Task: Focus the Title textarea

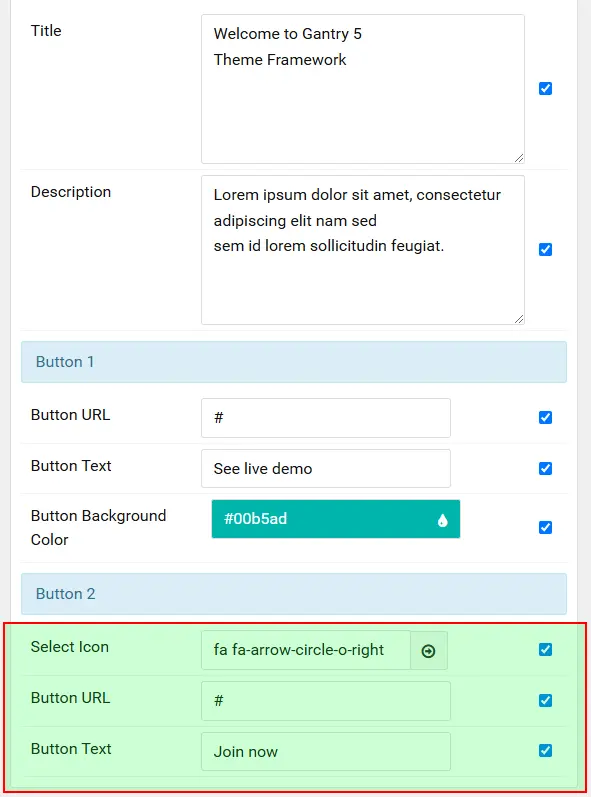Action: (x=363, y=89)
